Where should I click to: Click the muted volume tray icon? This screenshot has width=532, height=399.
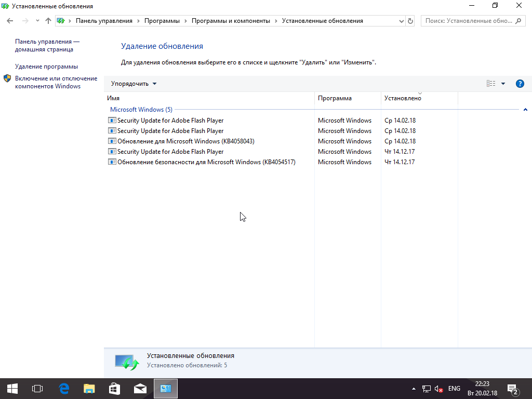(438, 389)
